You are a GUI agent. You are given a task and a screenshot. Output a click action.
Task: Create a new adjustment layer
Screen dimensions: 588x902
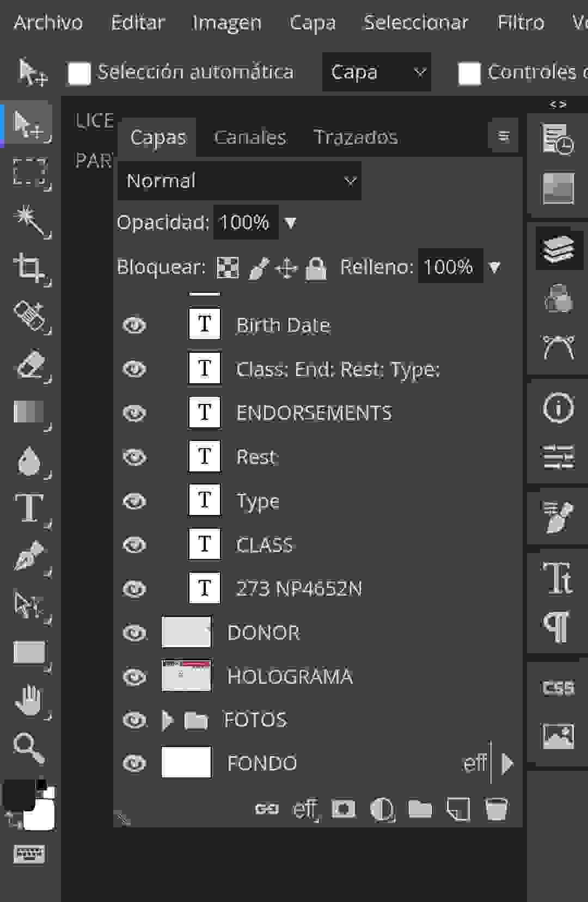pyautogui.click(x=382, y=809)
